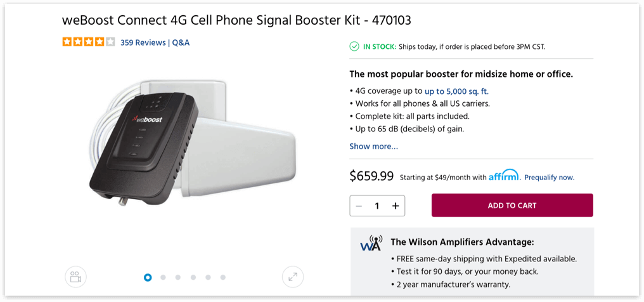
Task: Open the Q&A section link
Action: click(181, 43)
